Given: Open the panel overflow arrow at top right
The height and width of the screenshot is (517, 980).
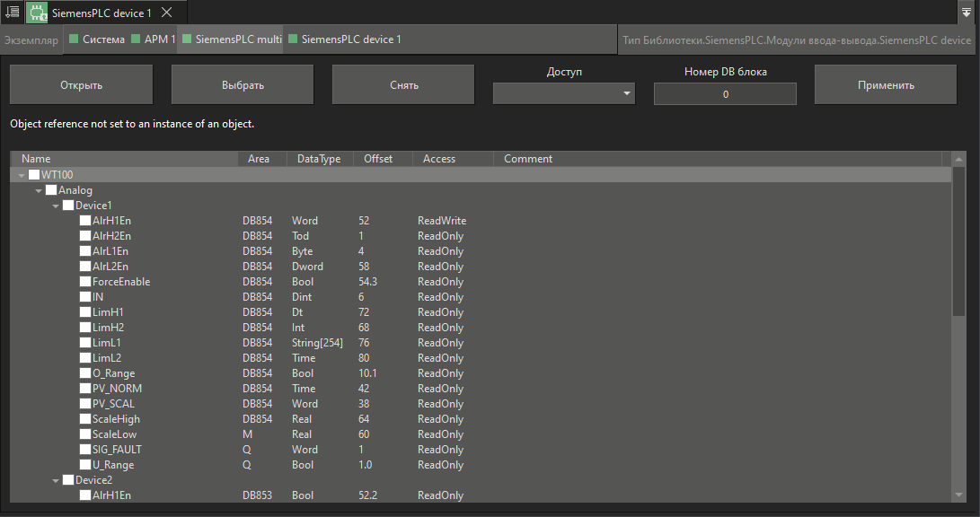Looking at the screenshot, I should point(967,12).
